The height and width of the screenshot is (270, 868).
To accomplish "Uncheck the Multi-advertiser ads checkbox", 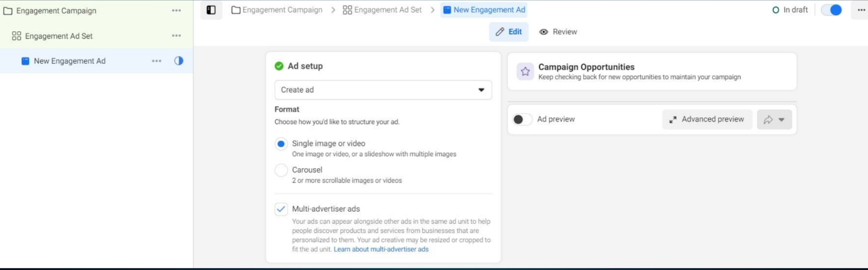I will pos(281,209).
